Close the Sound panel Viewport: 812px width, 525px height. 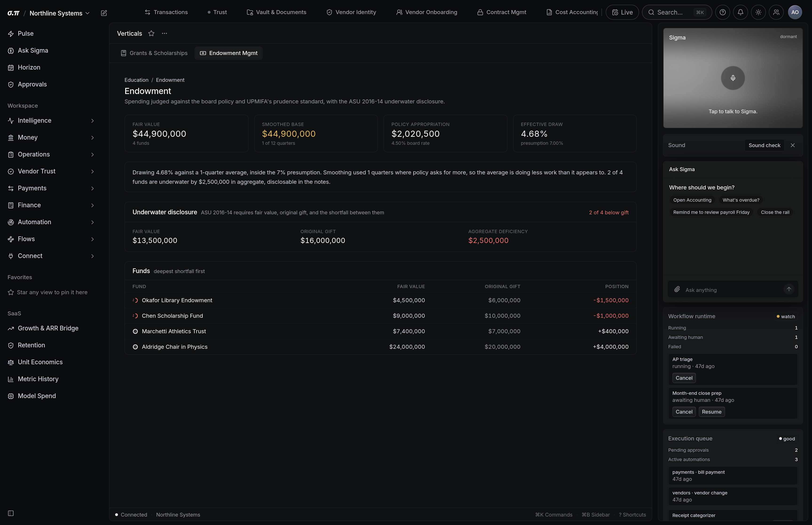tap(792, 145)
